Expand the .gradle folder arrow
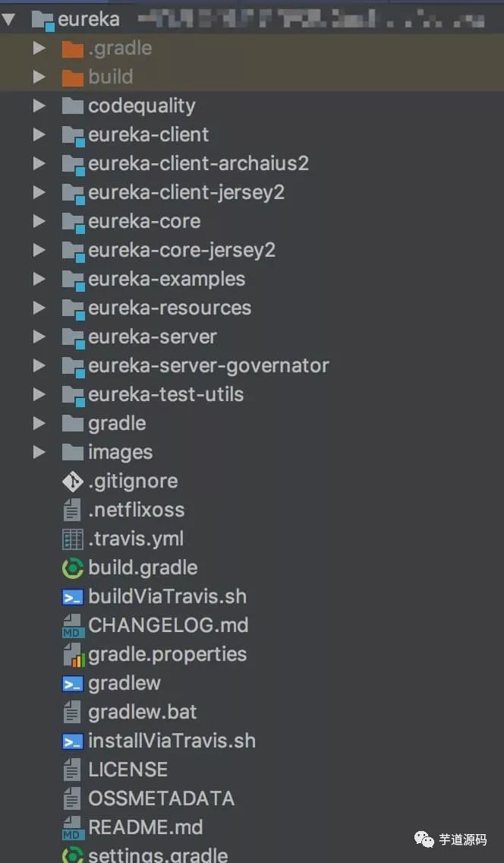Image resolution: width=504 pixels, height=863 pixels. [x=39, y=48]
